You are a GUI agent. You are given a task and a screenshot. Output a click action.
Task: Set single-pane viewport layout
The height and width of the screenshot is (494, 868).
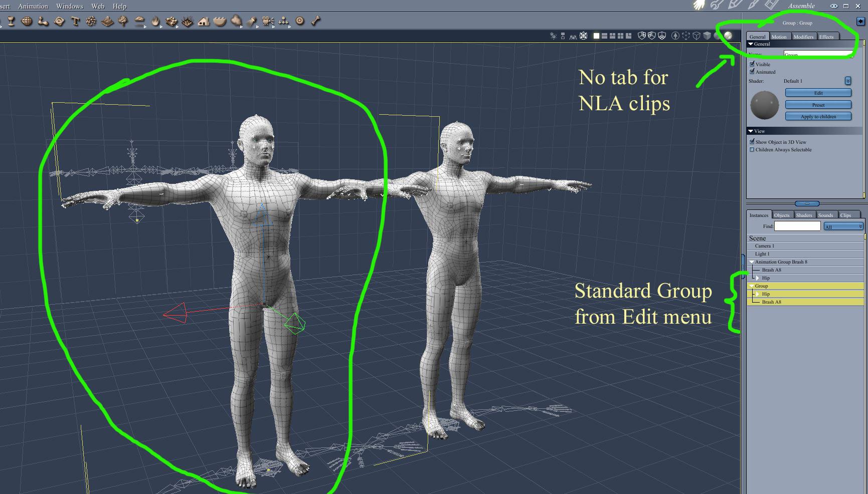point(596,36)
